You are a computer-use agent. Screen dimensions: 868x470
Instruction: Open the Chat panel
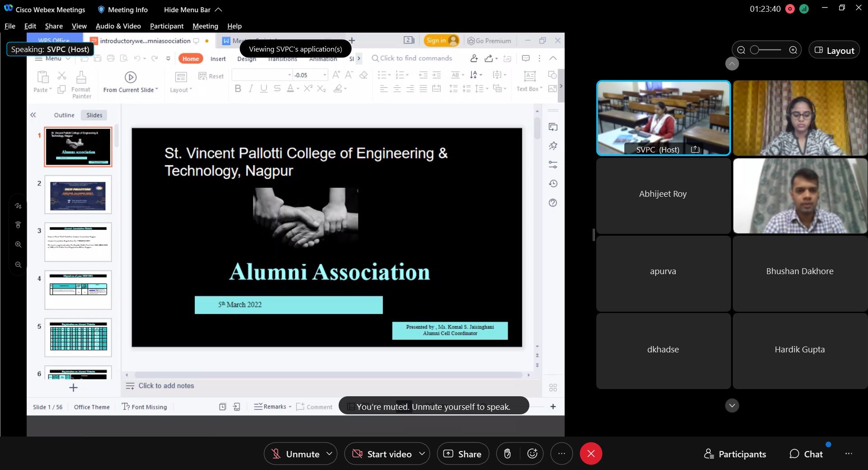[x=806, y=454]
